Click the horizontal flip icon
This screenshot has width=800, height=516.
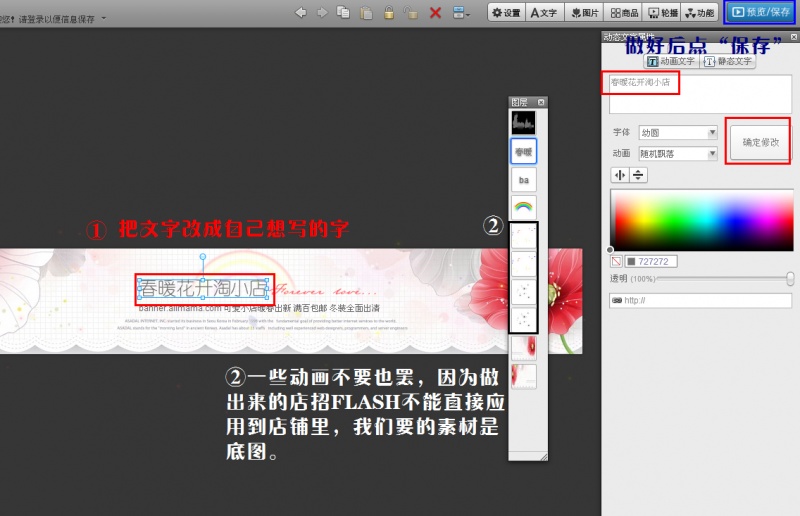point(620,175)
